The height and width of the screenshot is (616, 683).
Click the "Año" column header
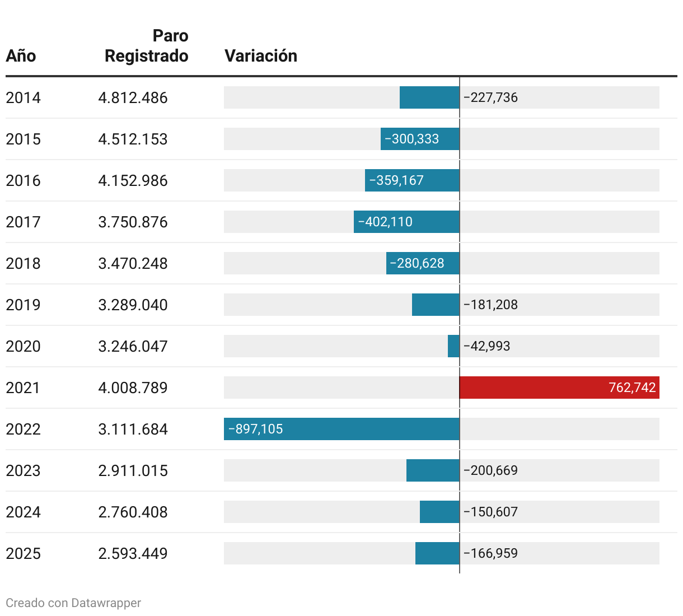point(21,56)
